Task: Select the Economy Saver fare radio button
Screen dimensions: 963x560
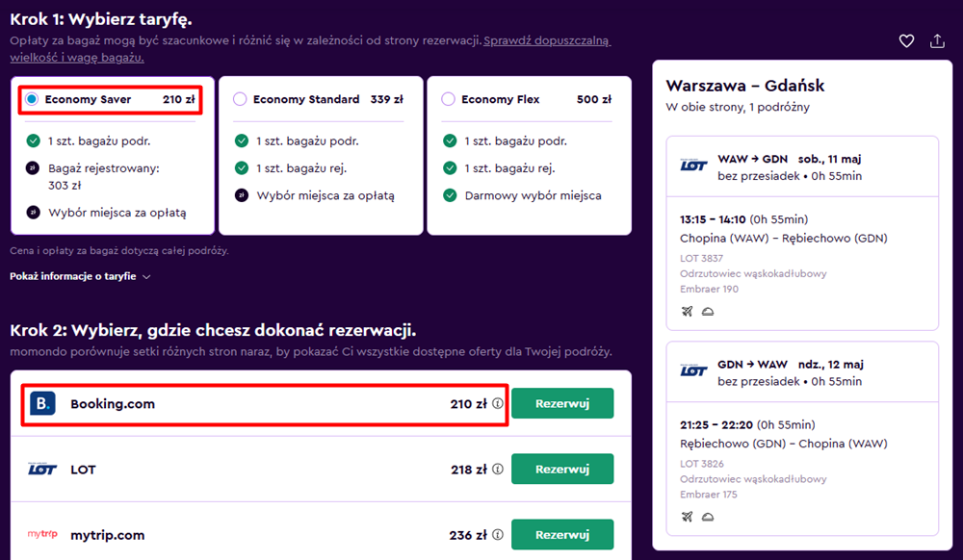Action: [32, 99]
